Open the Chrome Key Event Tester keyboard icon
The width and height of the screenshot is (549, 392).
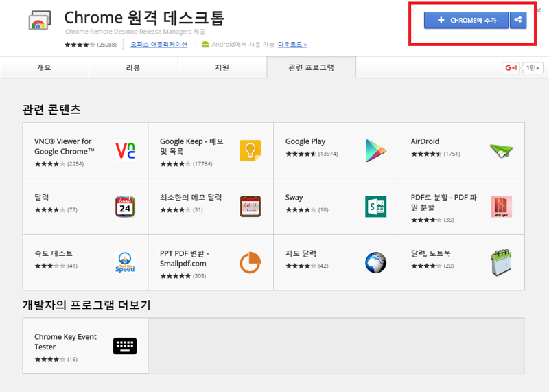click(x=125, y=346)
